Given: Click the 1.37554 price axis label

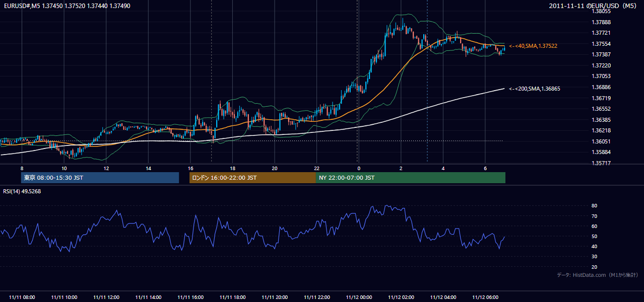Looking at the screenshot, I should tap(601, 44).
